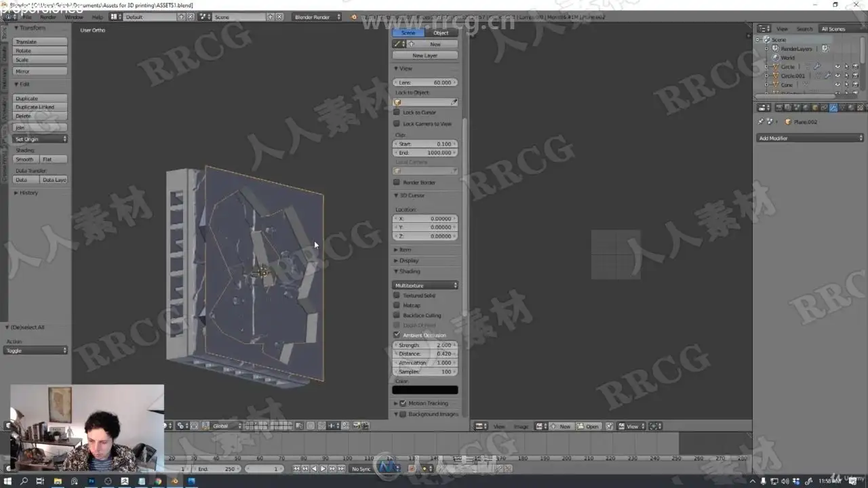Click the play animation button in the timeline
Image resolution: width=868 pixels, height=488 pixels.
(x=323, y=469)
